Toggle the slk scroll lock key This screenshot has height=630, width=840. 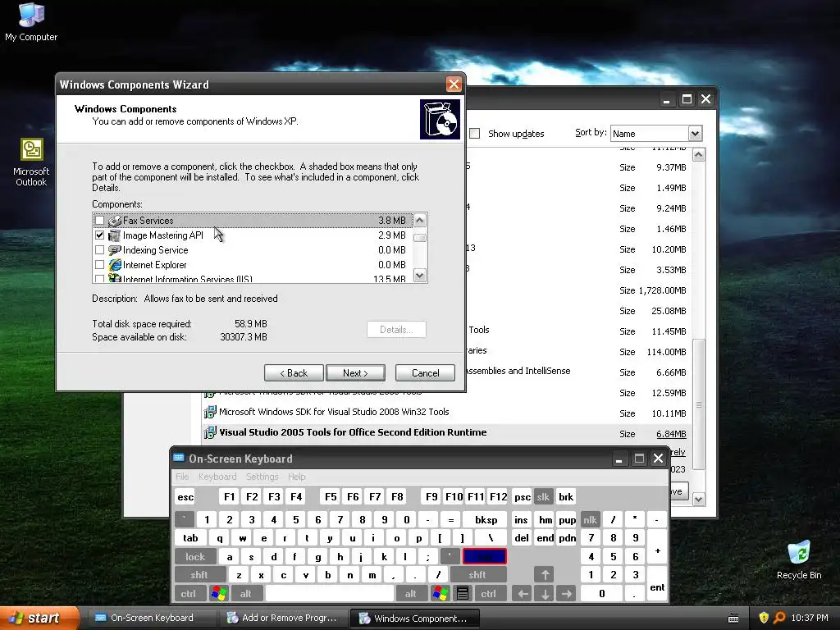point(543,497)
